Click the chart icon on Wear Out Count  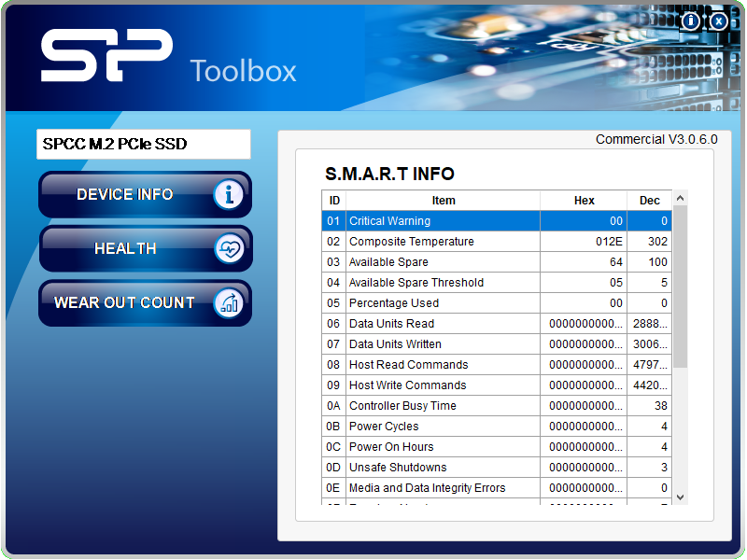tap(229, 302)
